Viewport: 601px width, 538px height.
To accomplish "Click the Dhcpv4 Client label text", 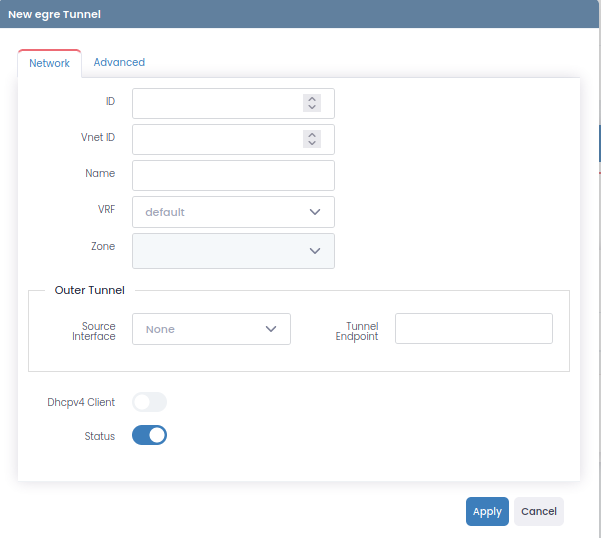I will click(81, 402).
